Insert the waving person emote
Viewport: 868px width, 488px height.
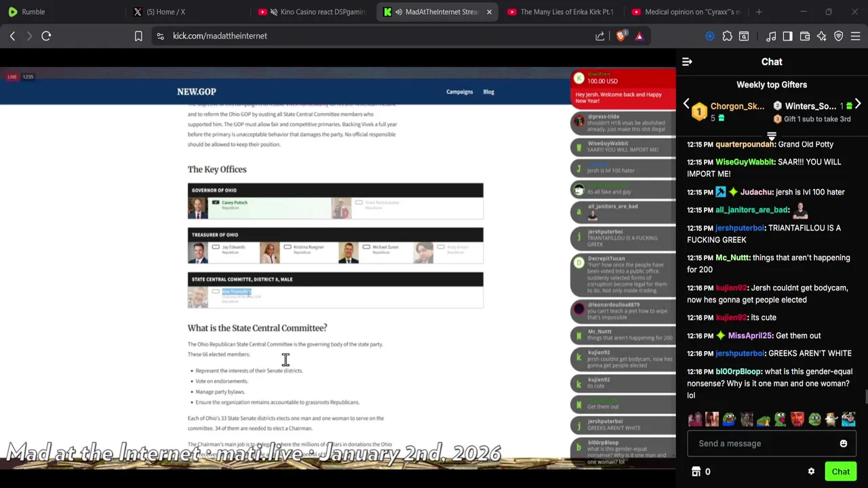pyautogui.click(x=695, y=420)
